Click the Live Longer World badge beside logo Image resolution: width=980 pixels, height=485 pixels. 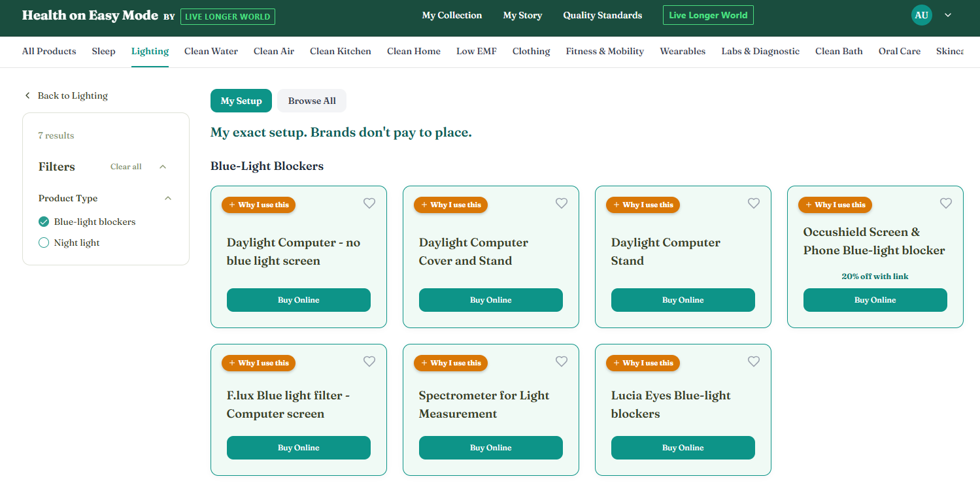tap(228, 16)
